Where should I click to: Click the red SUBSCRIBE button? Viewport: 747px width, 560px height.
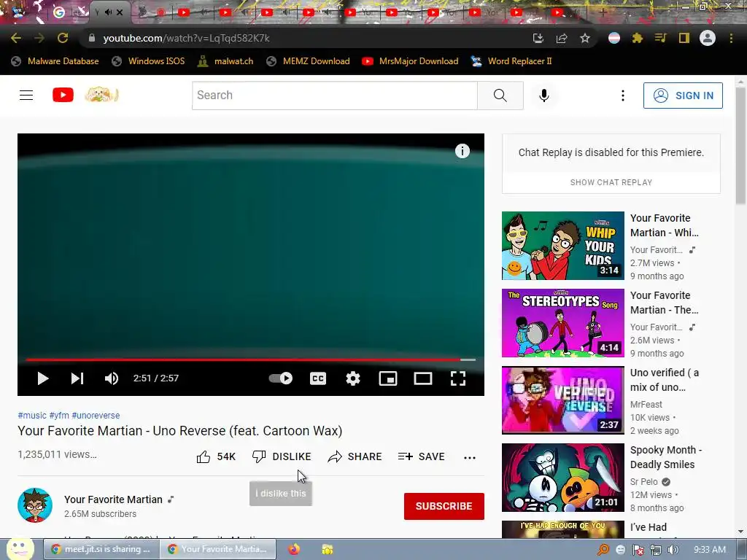[444, 506]
